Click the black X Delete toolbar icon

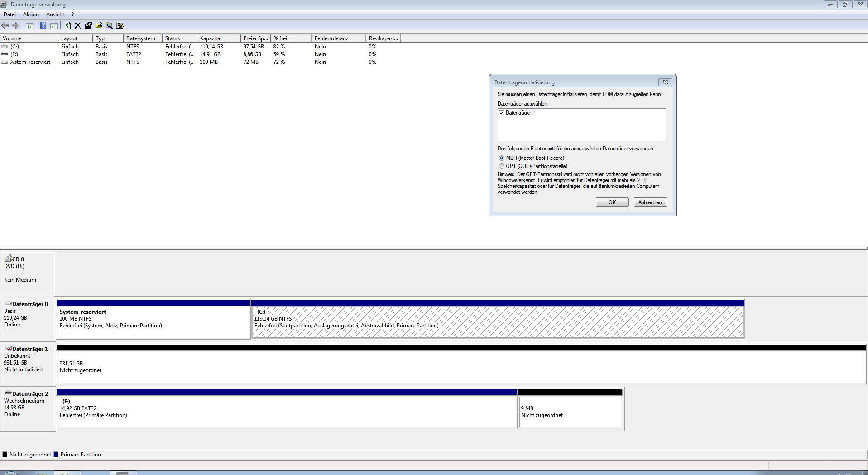tap(77, 25)
